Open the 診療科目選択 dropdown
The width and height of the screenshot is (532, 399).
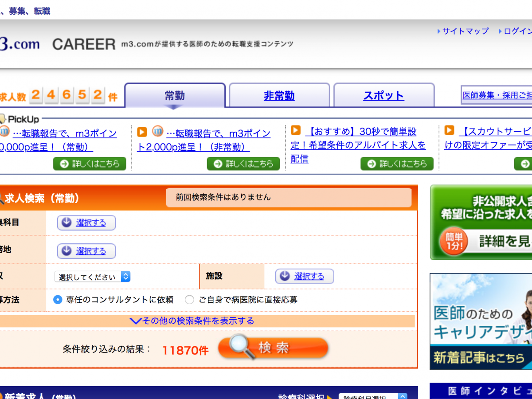[372, 396]
